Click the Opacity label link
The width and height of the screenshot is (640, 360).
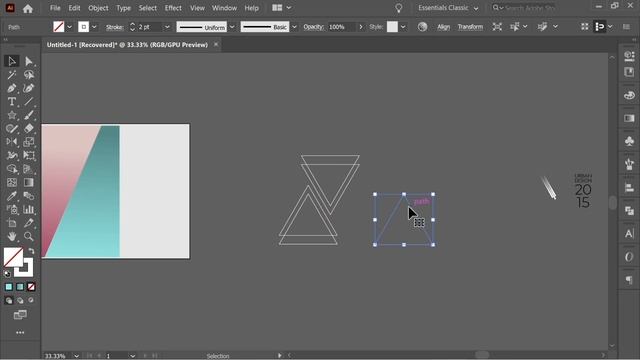313,27
